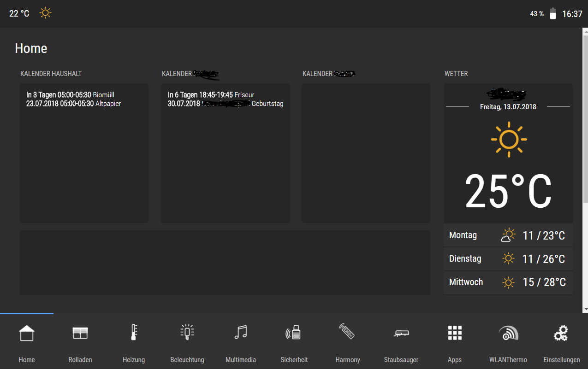
Task: Click the sun icon in top bar
Action: click(45, 13)
